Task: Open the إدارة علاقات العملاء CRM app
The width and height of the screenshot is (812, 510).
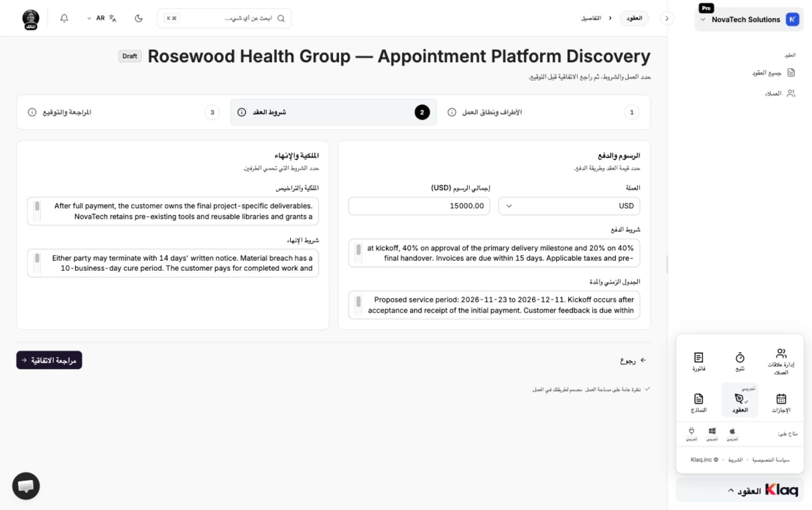Action: pyautogui.click(x=781, y=362)
